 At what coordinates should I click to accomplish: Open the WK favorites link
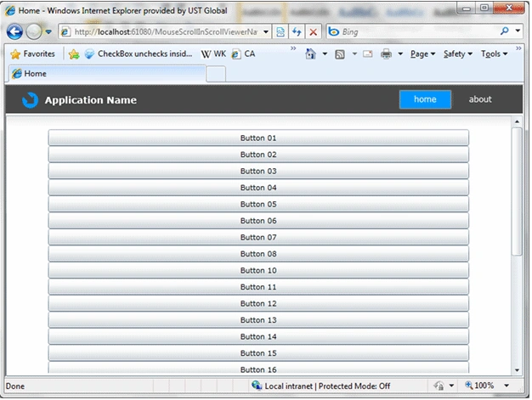coord(213,54)
